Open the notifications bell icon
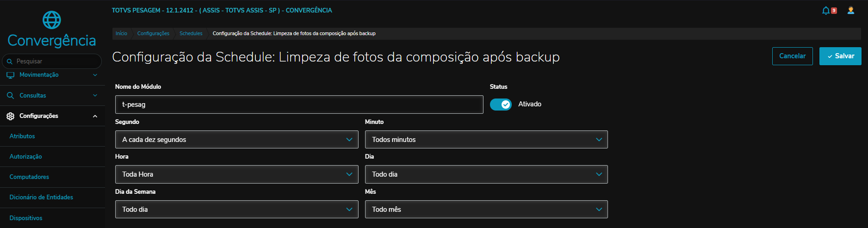The image size is (868, 228). coord(826,10)
